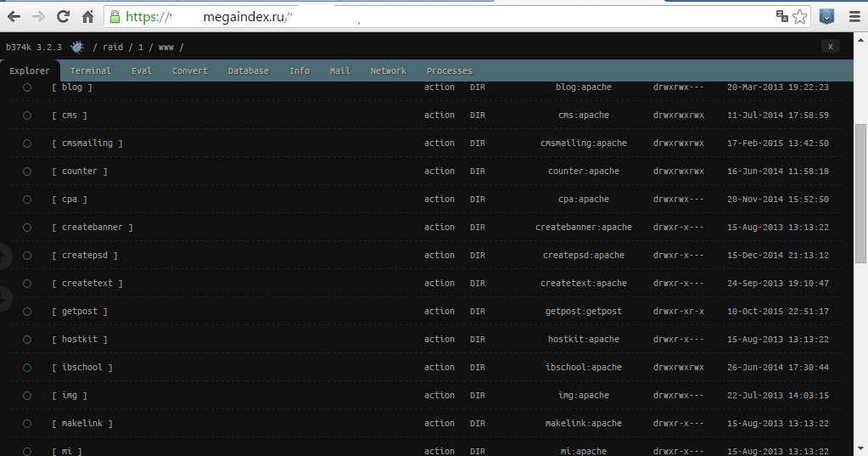
Task: Click date 10-Oct-2015 22:51:17
Action: (778, 312)
